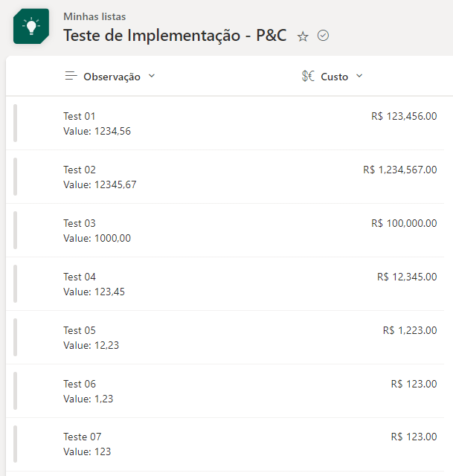The image size is (453, 476).
Task: Open the Observação column dropdown chevron
Action: (152, 76)
